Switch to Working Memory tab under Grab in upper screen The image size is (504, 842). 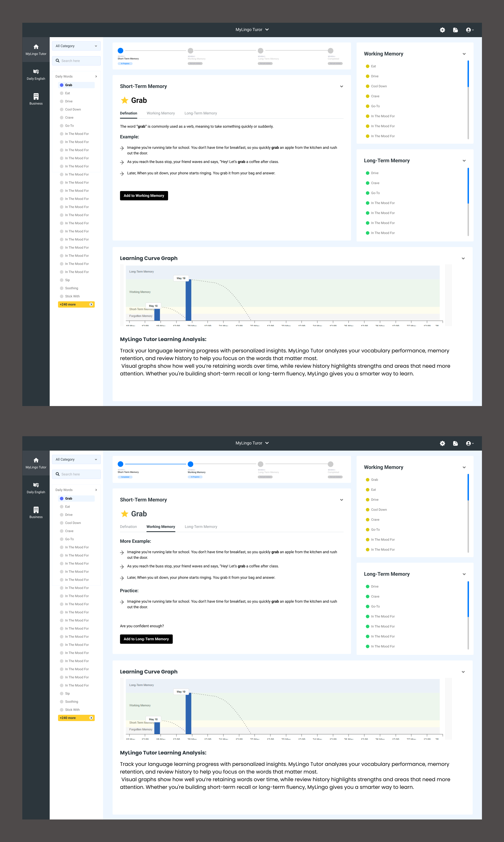click(161, 113)
